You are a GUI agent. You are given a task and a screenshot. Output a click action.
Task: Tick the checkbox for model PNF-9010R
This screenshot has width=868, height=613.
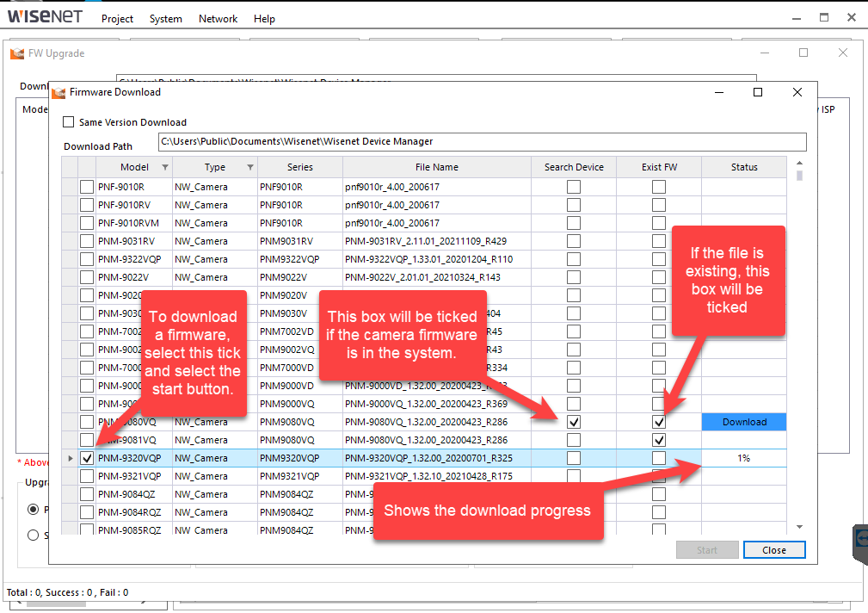click(87, 187)
